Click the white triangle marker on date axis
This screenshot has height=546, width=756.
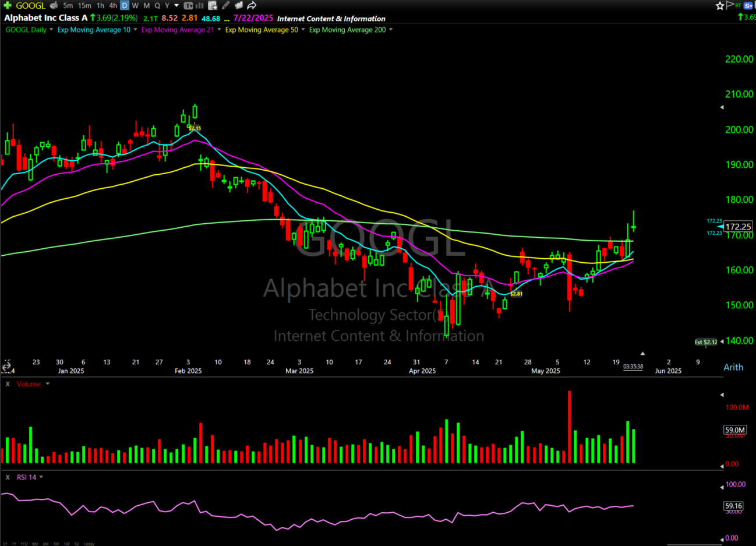642,354
